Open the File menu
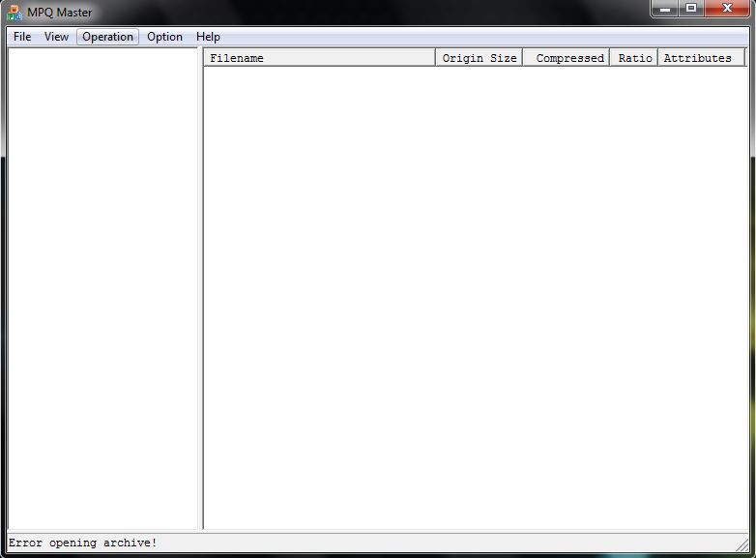 click(22, 37)
